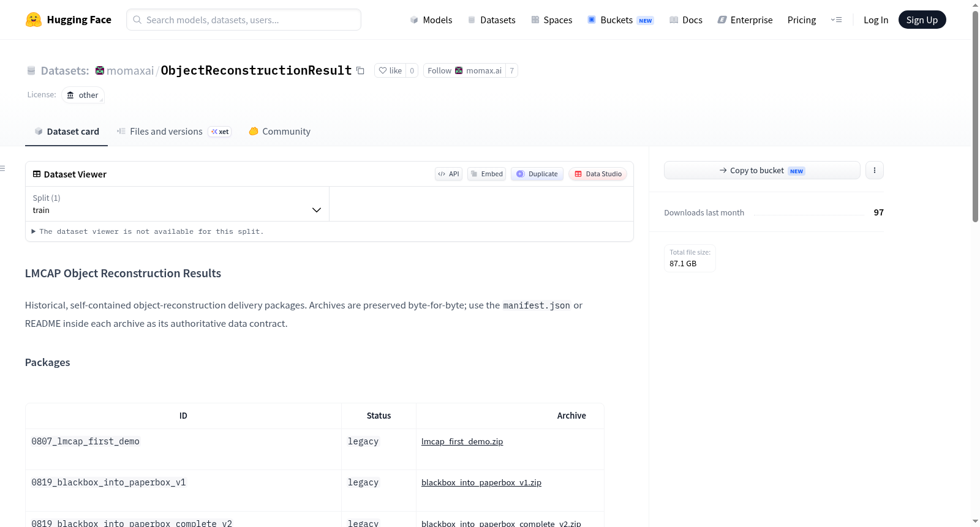The height and width of the screenshot is (527, 980).
Task: Copy dataset name with the copy icon
Action: coord(361,70)
